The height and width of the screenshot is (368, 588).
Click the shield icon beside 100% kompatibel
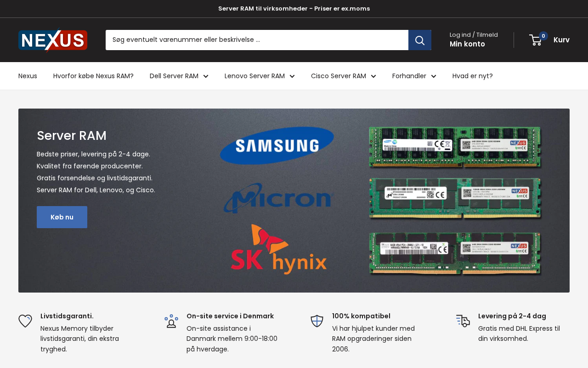317,321
